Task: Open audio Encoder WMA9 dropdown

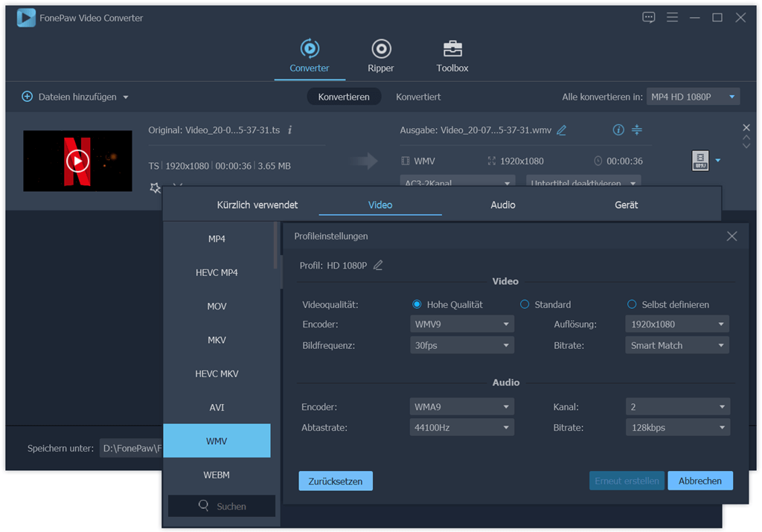Action: coord(461,407)
